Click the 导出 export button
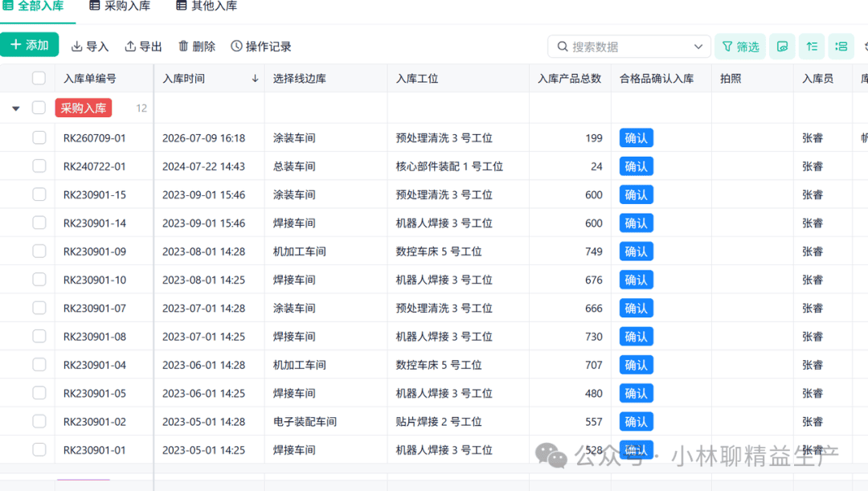Screen dimensions: 868x491 tap(143, 47)
